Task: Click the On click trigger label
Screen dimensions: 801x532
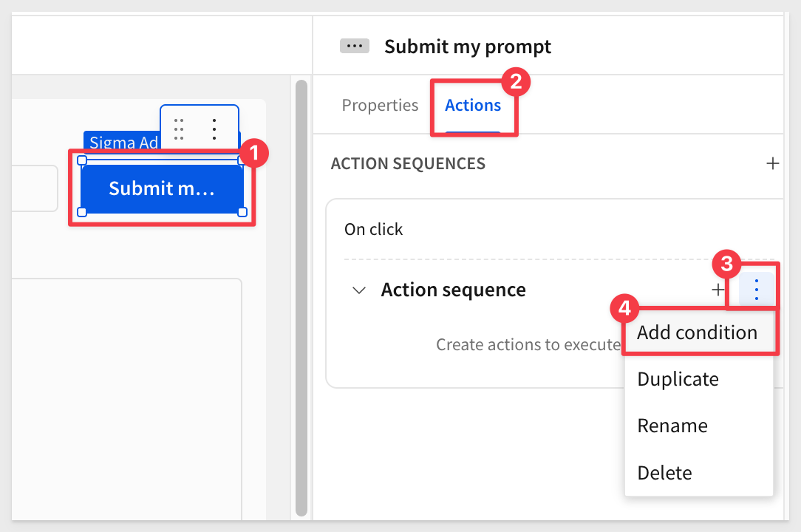Action: (373, 230)
